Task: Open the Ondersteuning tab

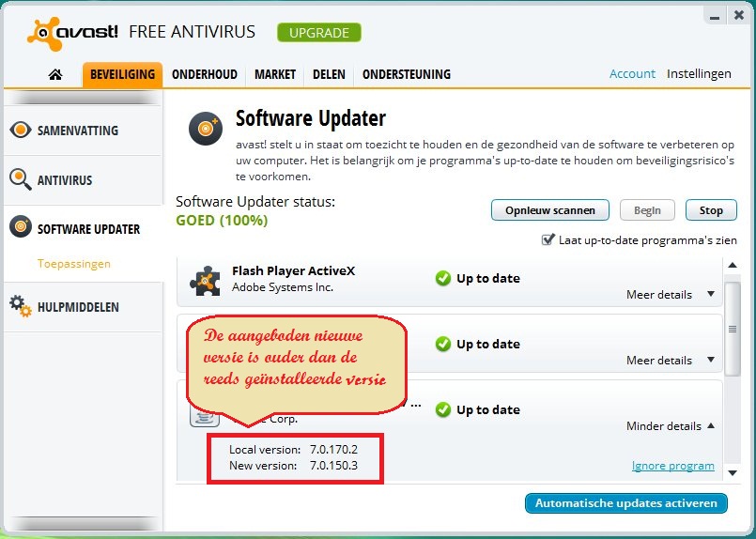Action: [x=406, y=74]
